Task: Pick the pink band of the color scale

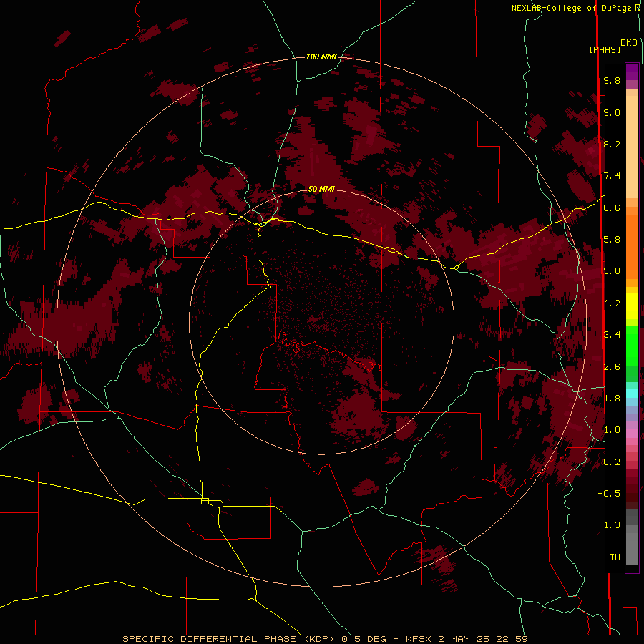Action: click(632, 434)
